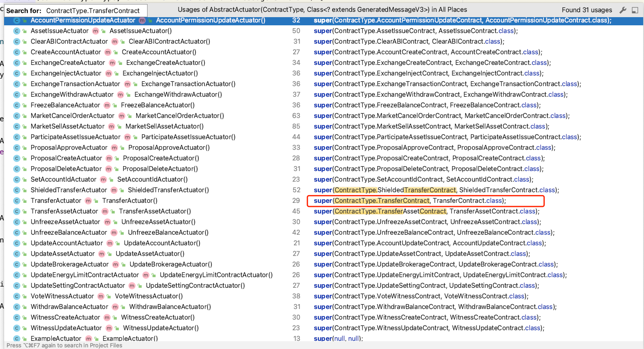644x349 pixels.
Task: Select ClearABIContractActuator class name
Action: pos(69,41)
